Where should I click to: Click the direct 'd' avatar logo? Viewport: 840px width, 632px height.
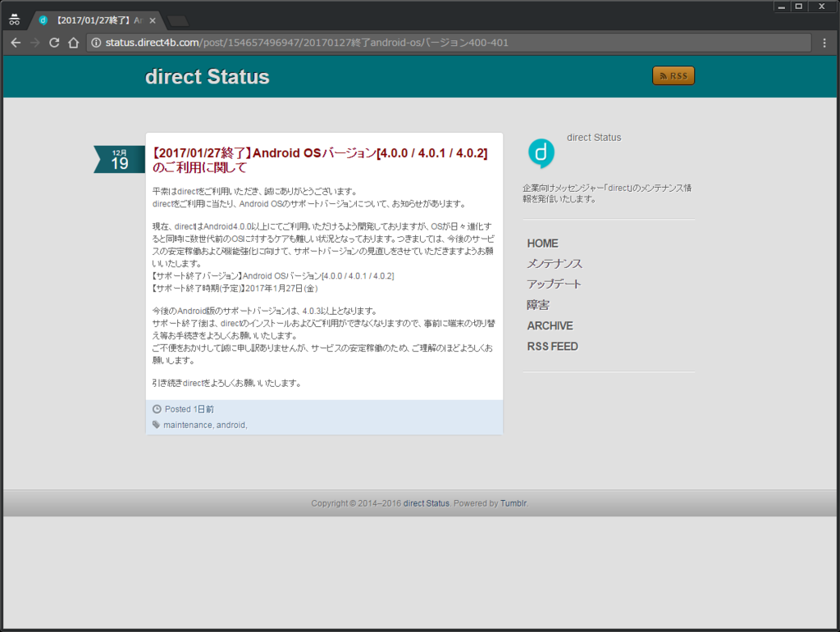[x=541, y=153]
